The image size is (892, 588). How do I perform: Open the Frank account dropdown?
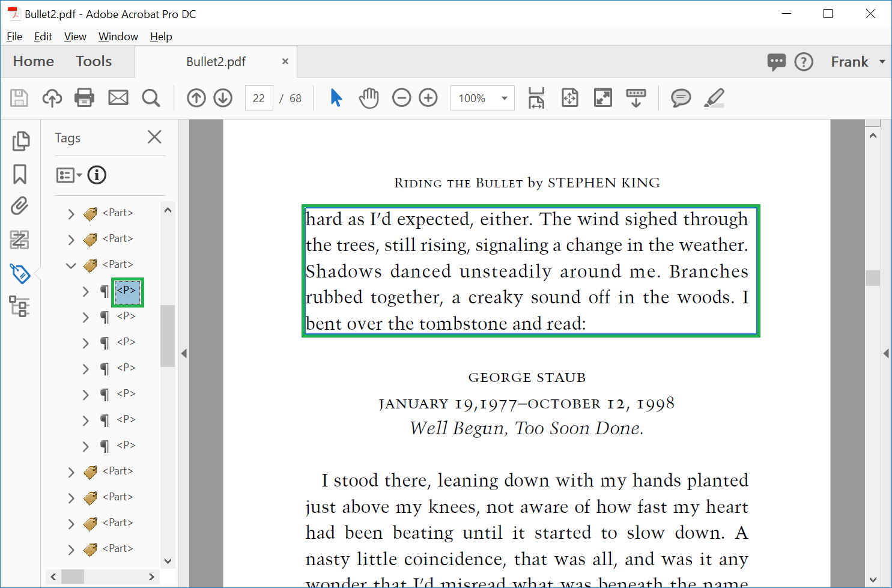[858, 62]
